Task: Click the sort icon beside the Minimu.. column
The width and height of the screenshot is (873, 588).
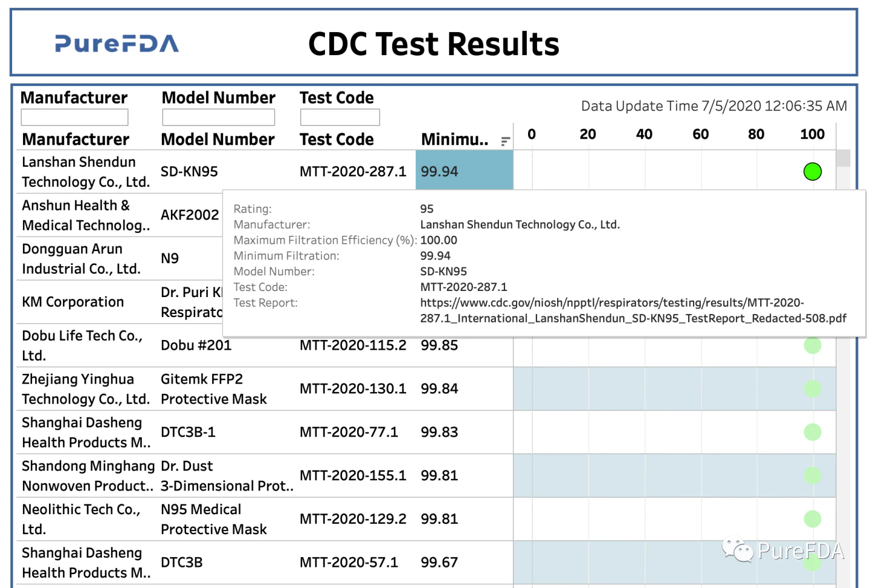Action: pyautogui.click(x=506, y=141)
